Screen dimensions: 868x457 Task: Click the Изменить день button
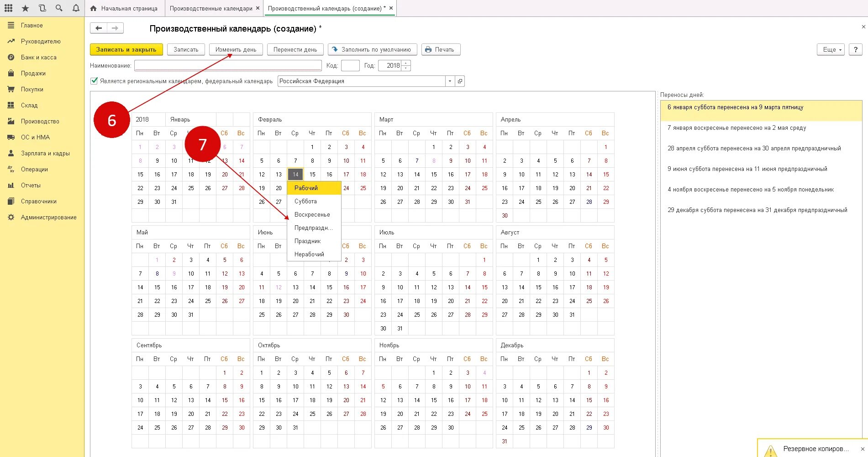[236, 50]
